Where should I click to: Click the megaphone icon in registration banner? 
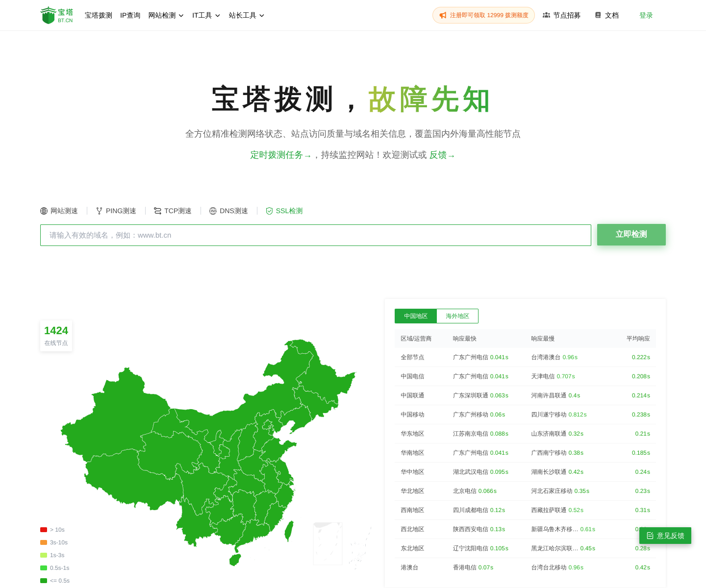pyautogui.click(x=443, y=15)
